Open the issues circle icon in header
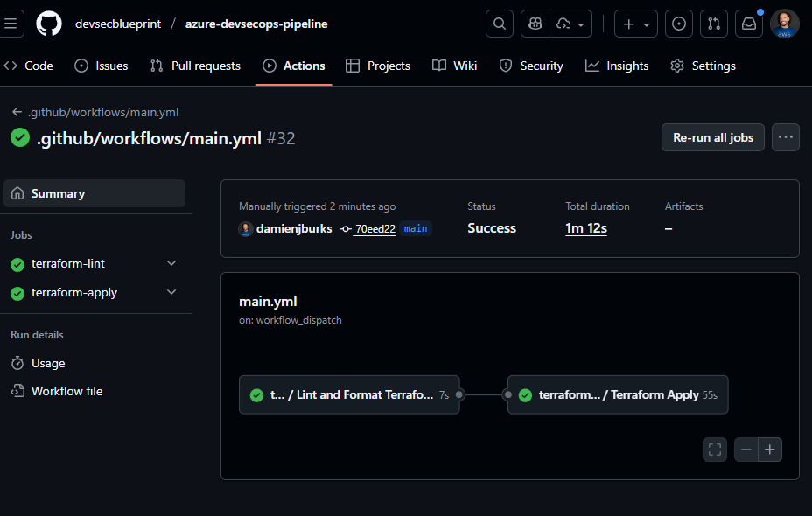 pos(678,24)
